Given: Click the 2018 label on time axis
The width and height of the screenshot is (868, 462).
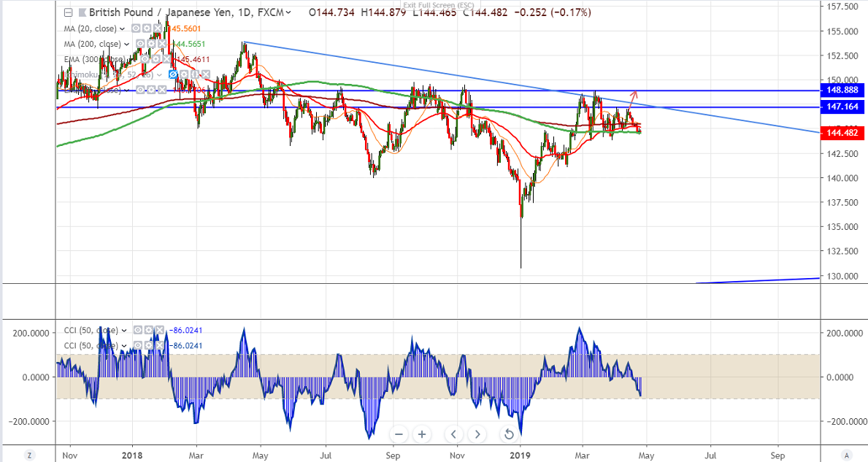Looking at the screenshot, I should pos(131,456).
